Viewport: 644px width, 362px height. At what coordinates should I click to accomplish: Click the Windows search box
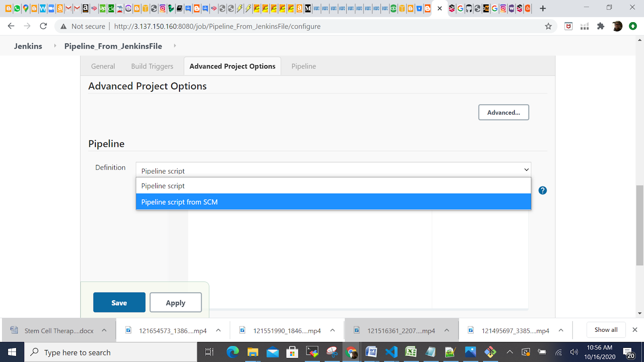[x=111, y=352]
